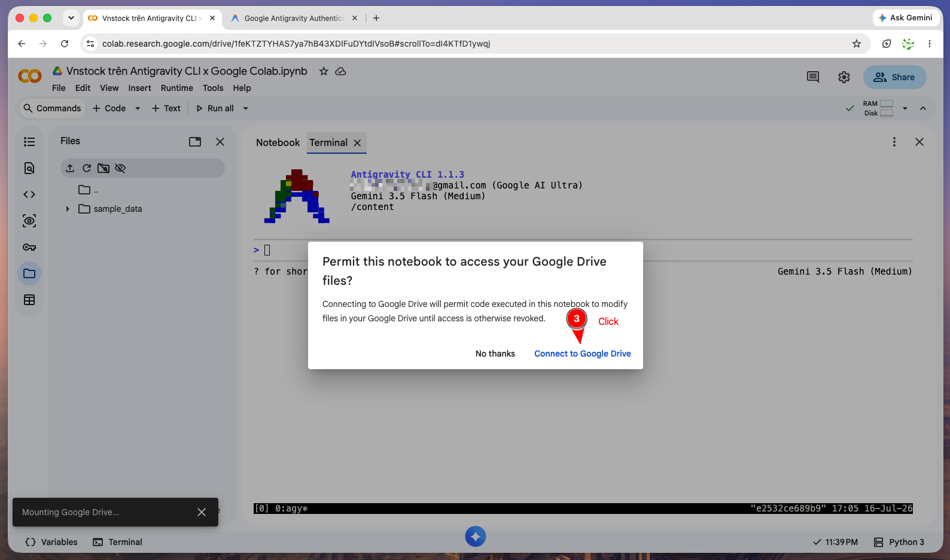Open the data table sidebar icon
This screenshot has height=560, width=950.
(x=29, y=300)
